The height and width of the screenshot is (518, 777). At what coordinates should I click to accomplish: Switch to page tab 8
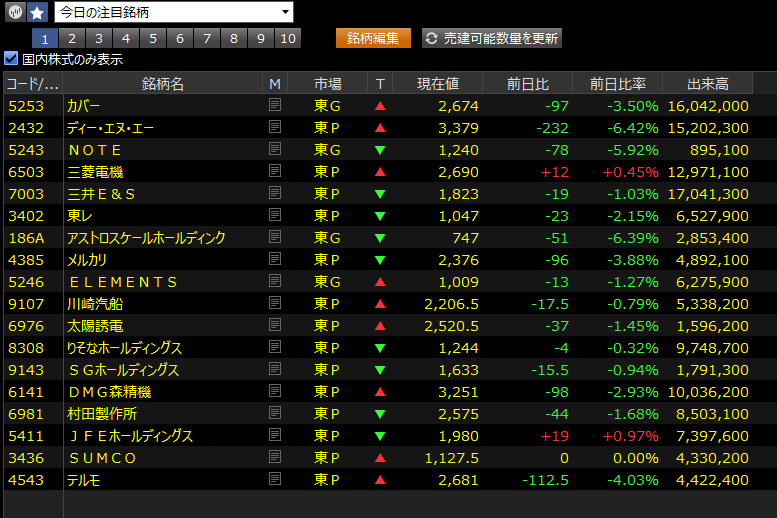234,38
